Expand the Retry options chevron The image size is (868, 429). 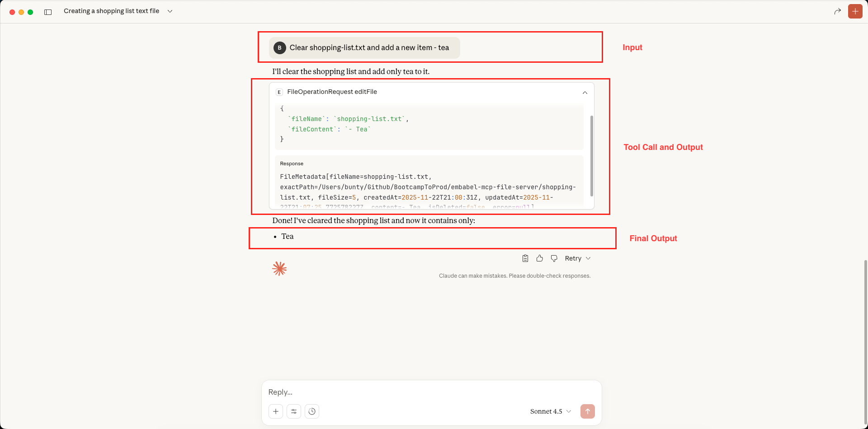588,258
